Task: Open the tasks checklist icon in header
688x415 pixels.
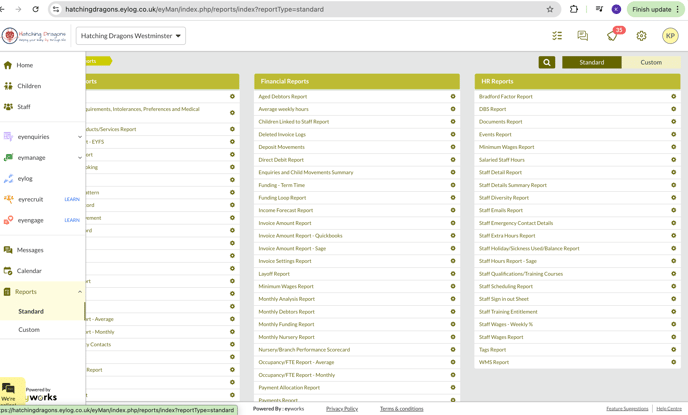Action: coord(557,36)
